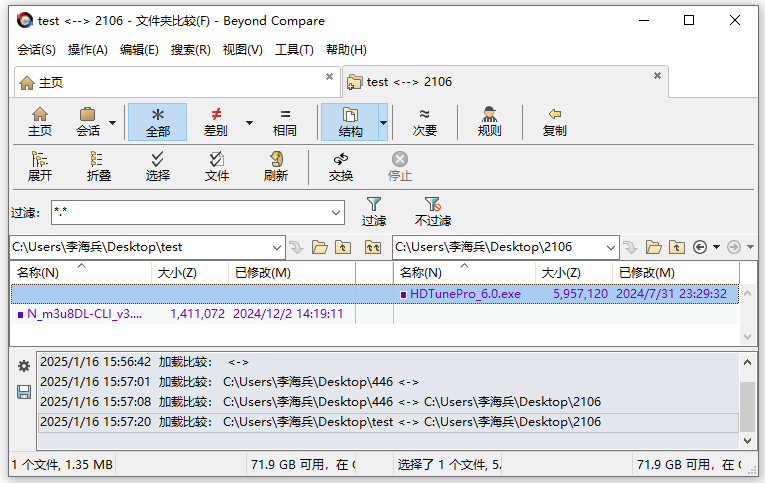This screenshot has width=765, height=483.
Task: Open the 会话 toolbar dropdown arrow
Action: (112, 123)
